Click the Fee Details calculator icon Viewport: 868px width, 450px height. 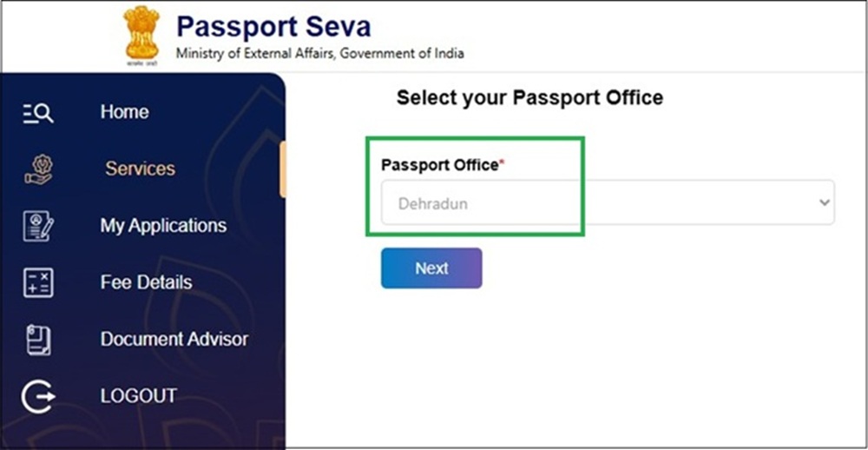tap(38, 282)
